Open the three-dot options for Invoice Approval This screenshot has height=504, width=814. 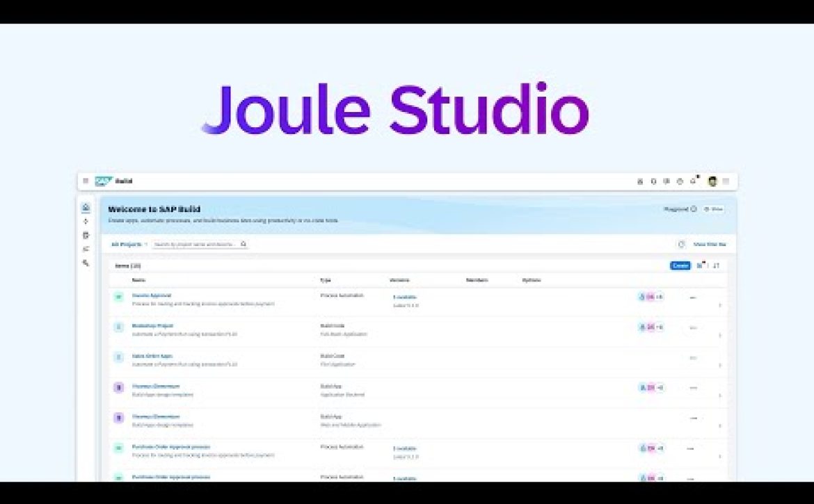[x=693, y=298]
